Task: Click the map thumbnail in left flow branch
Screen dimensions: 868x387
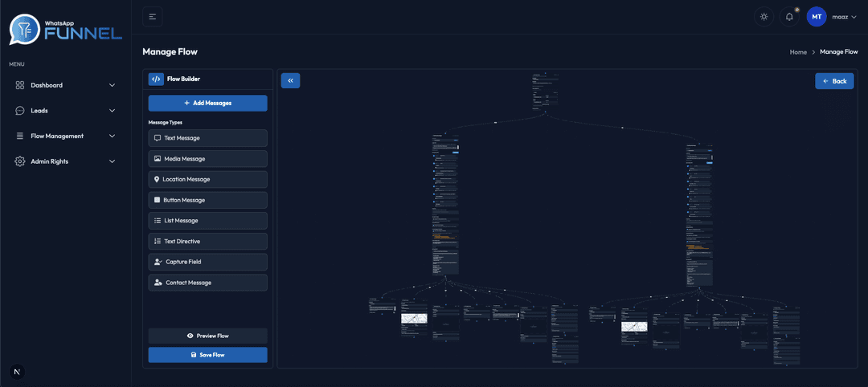Action: click(x=415, y=319)
